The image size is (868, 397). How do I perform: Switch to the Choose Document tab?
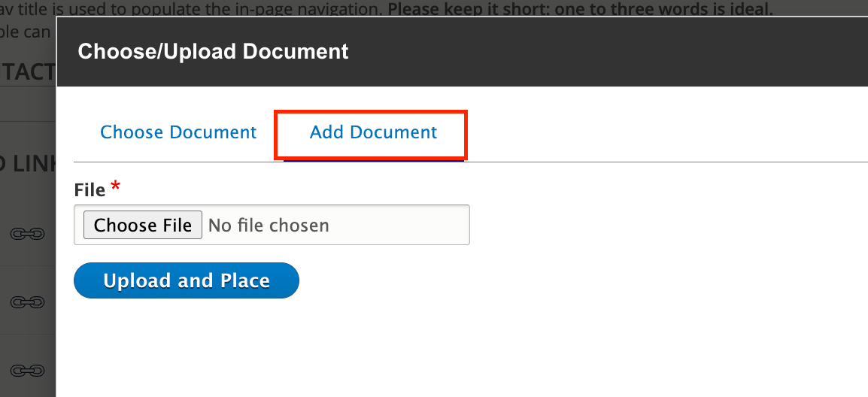[x=178, y=132]
